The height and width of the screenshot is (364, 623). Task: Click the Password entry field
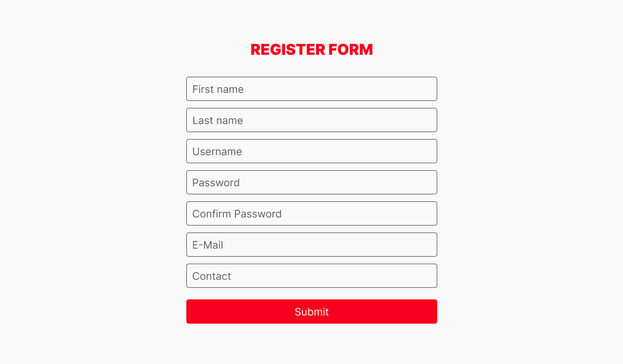[x=311, y=182]
